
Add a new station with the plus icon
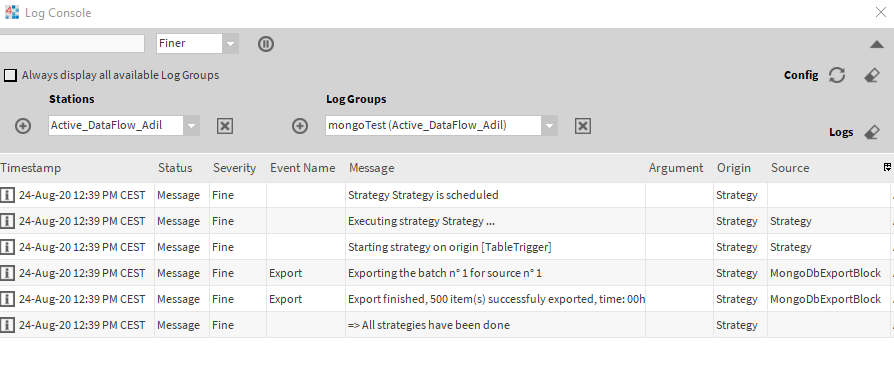[23, 126]
